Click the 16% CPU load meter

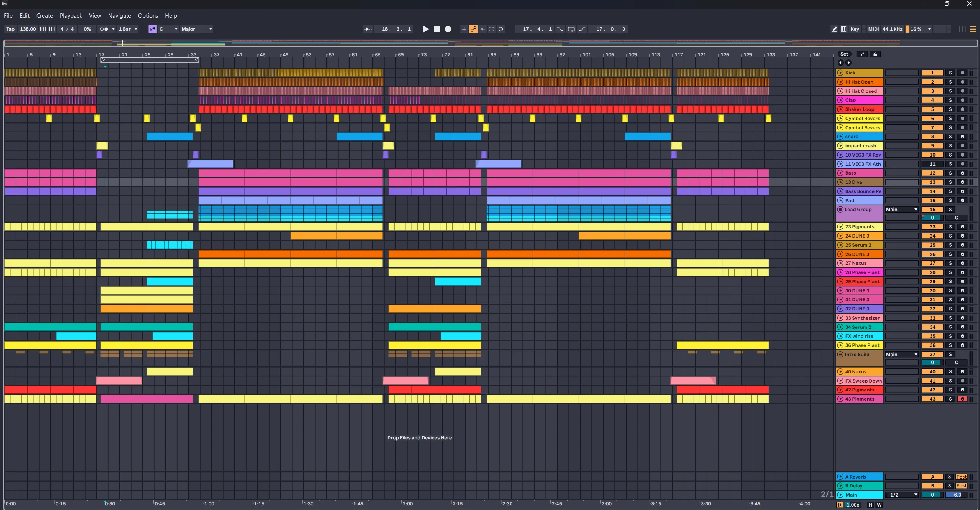[917, 29]
